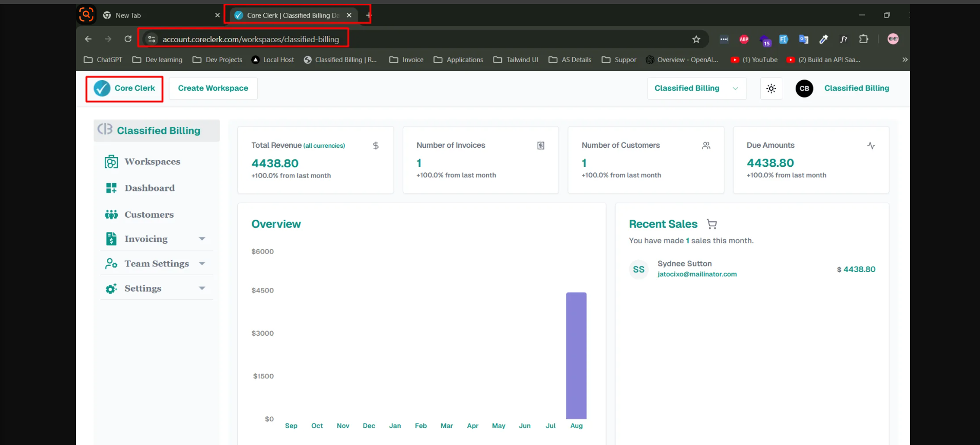This screenshot has height=445, width=980.
Task: Click the AdBlock Plus extension icon
Action: pos(744,39)
